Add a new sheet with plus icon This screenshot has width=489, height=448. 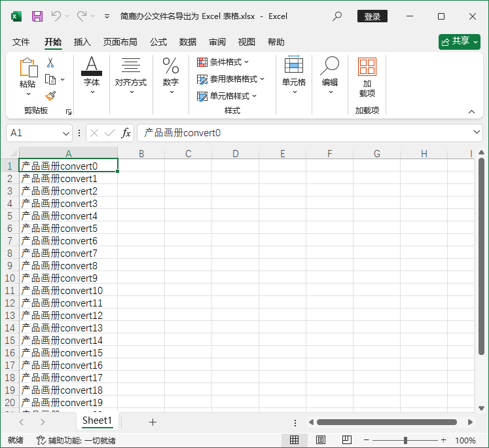(x=153, y=422)
